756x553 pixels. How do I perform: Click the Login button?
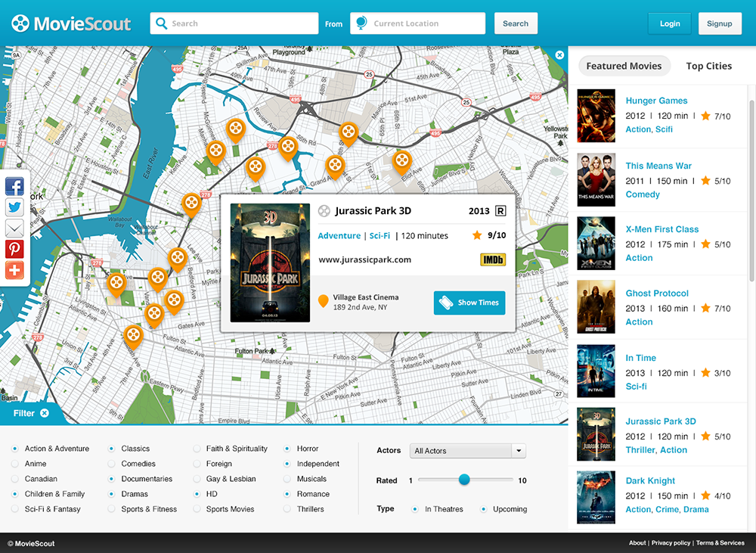click(x=670, y=23)
